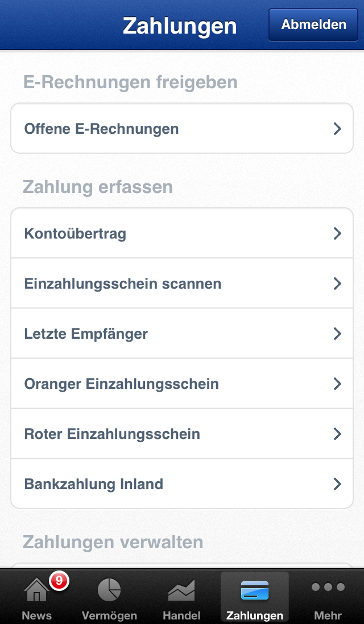
Task: Expand the Einzahlungsschein scannen chevron
Action: pyautogui.click(x=337, y=284)
